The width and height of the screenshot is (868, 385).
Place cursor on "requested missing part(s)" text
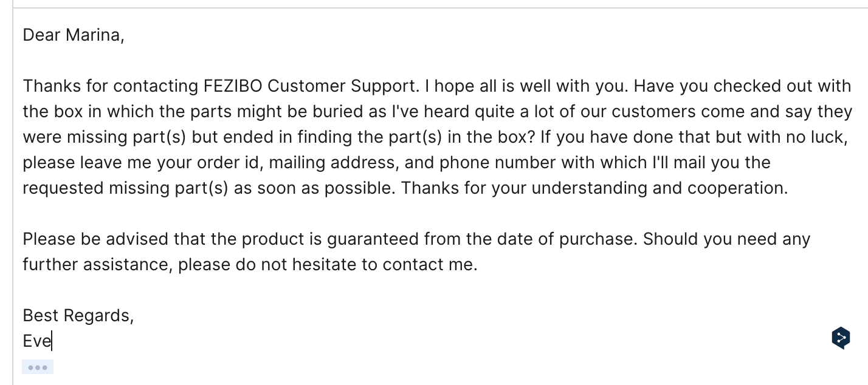coord(125,188)
